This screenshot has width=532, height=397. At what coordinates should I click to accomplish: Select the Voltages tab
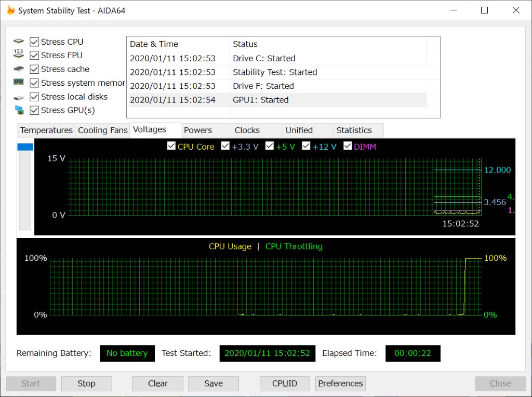click(x=155, y=129)
